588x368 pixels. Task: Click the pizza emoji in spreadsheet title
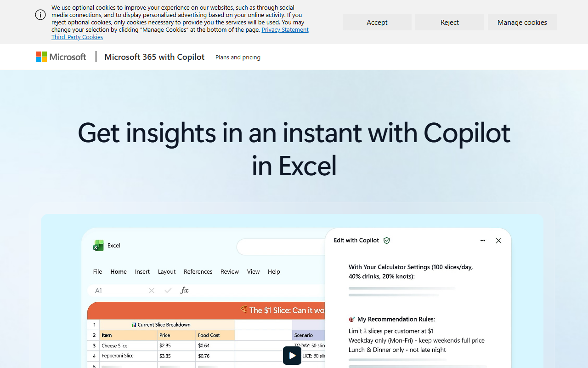click(243, 310)
